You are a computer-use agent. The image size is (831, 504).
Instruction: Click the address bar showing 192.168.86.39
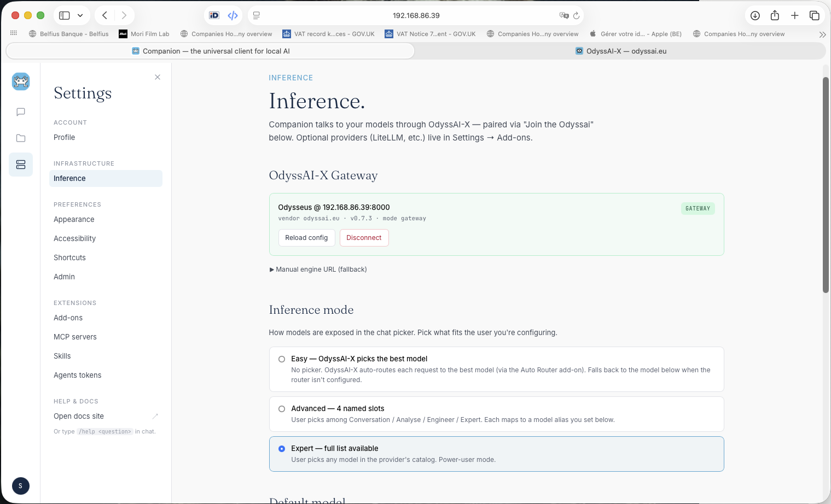[x=416, y=15]
